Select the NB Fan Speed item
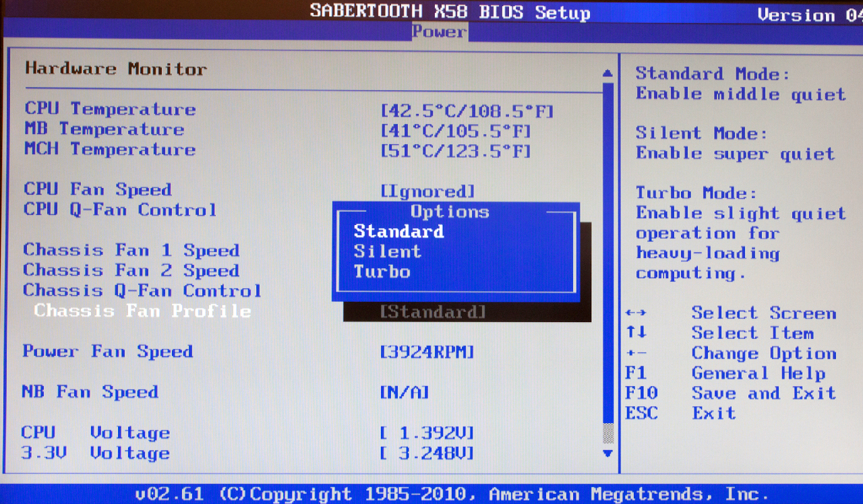863x504 pixels. click(90, 391)
